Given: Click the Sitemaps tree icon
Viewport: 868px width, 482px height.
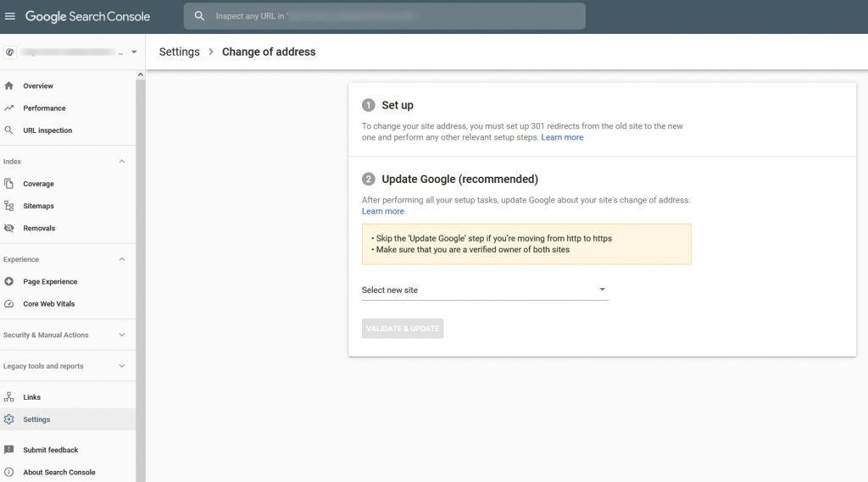Looking at the screenshot, I should pyautogui.click(x=8, y=206).
